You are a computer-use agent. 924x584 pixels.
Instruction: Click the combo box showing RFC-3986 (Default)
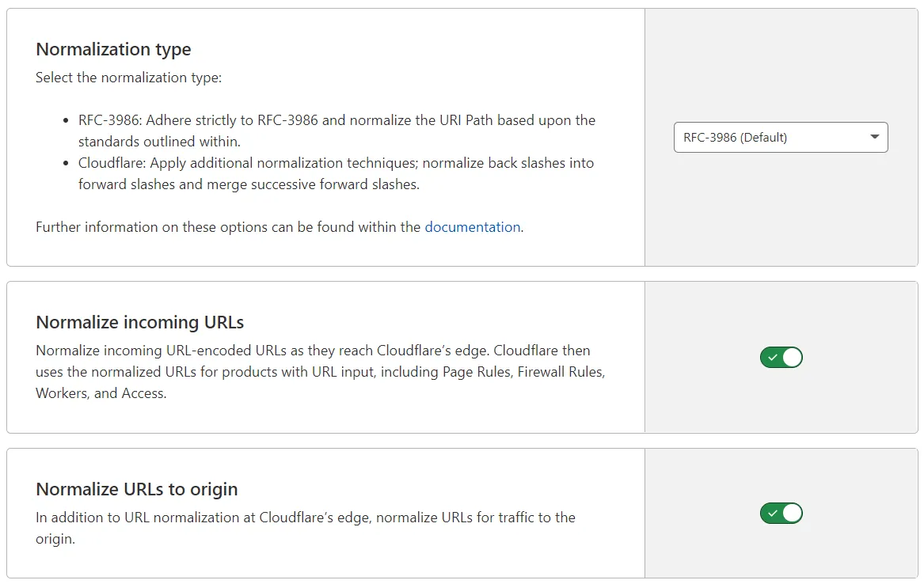pyautogui.click(x=781, y=137)
